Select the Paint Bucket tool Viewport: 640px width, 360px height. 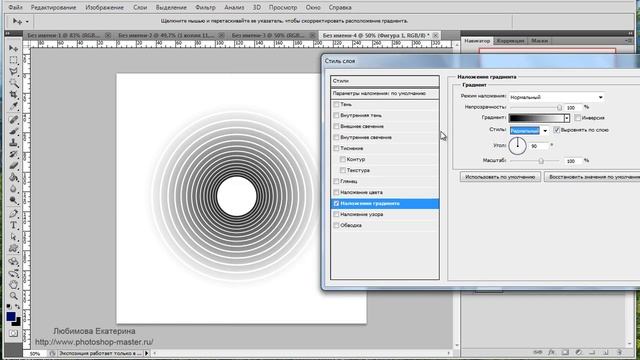[13, 177]
